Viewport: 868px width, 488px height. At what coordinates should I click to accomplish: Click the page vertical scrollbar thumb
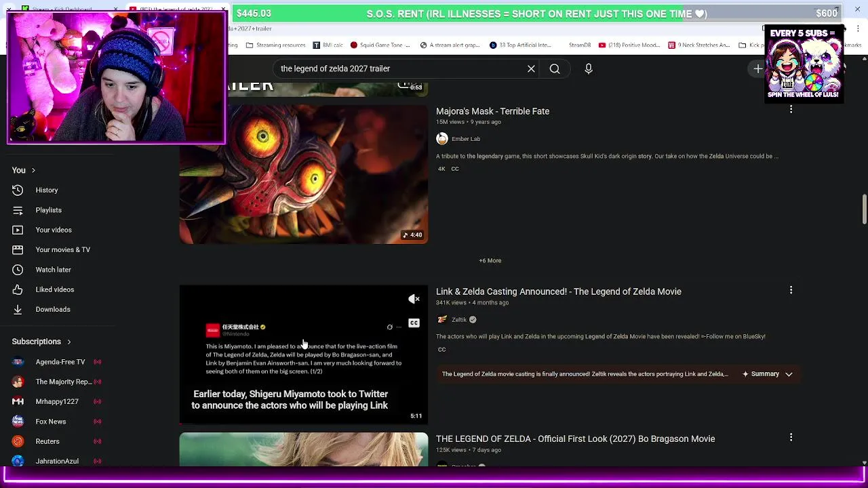click(x=864, y=209)
